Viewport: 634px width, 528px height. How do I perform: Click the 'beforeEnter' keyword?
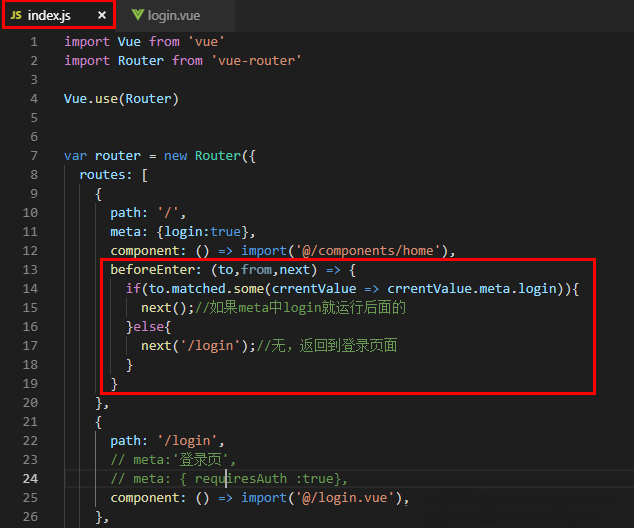(155, 270)
